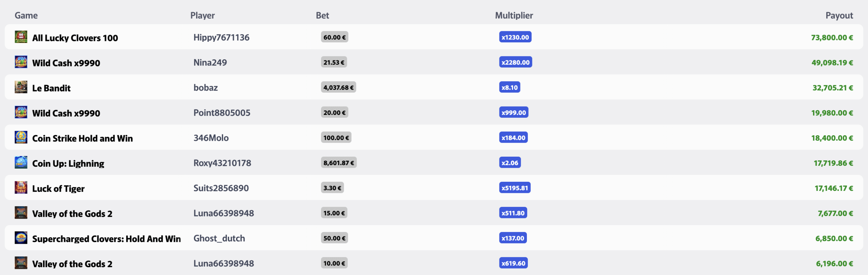868x275 pixels.
Task: Click the x1230.00 multiplier badge
Action: click(515, 37)
